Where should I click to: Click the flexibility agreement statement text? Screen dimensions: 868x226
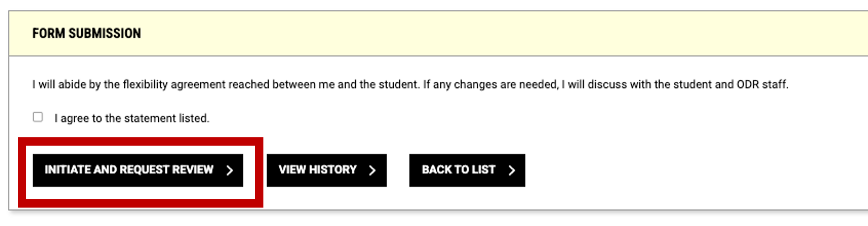[x=410, y=84]
